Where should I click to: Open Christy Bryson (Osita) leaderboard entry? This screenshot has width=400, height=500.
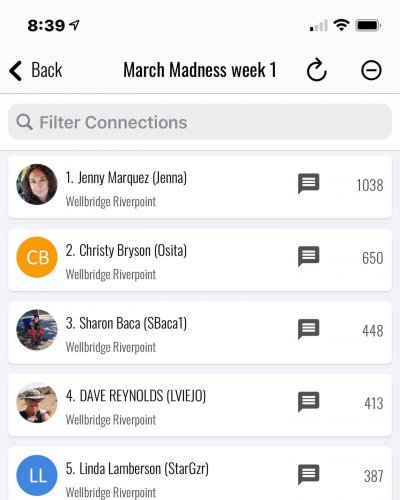[200, 260]
